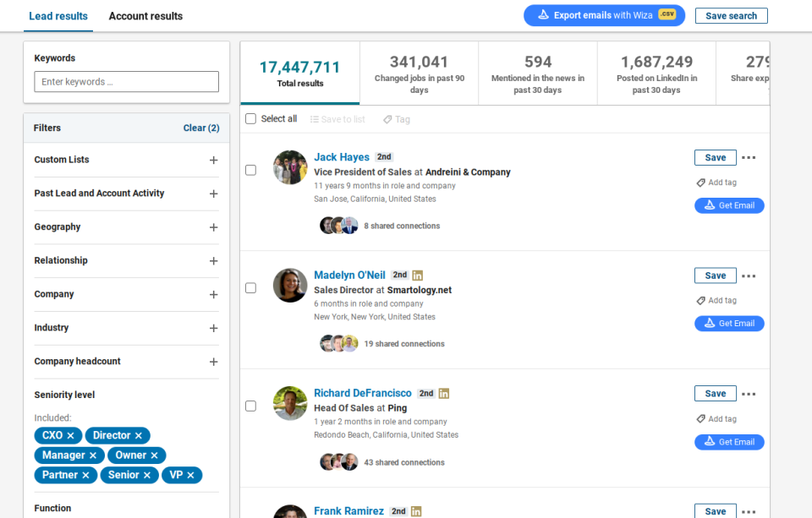Image resolution: width=812 pixels, height=518 pixels.
Task: Enable the Select all checkbox
Action: tap(250, 118)
